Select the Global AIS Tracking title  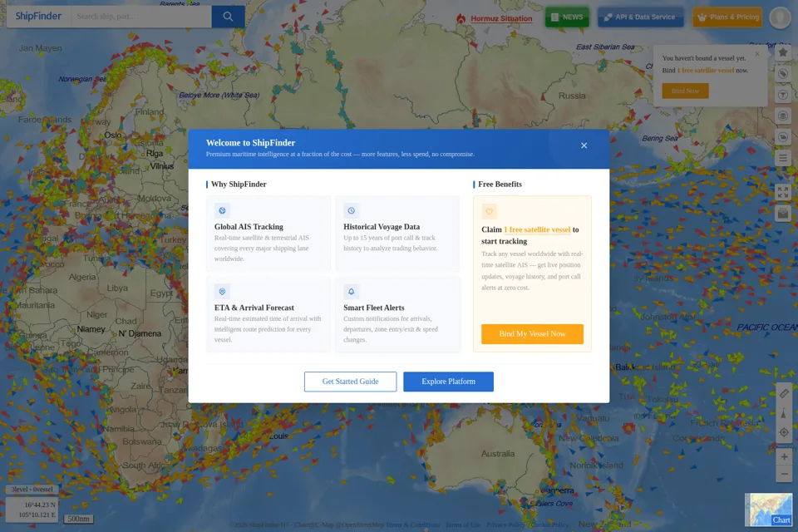click(249, 227)
